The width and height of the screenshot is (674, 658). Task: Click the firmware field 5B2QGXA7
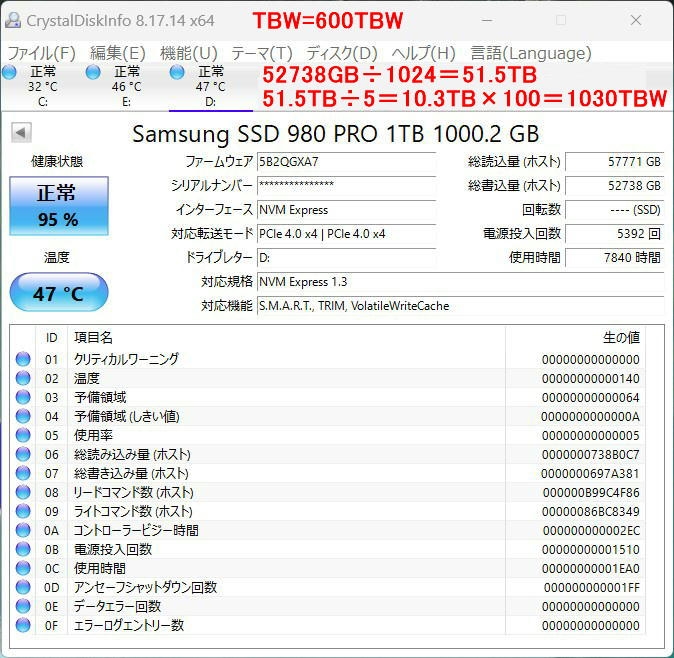coord(346,162)
